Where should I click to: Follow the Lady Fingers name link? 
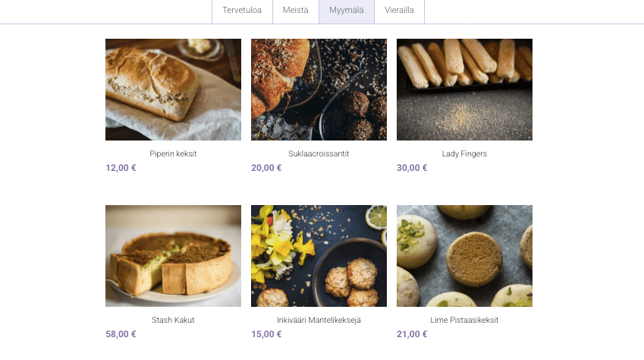click(464, 153)
